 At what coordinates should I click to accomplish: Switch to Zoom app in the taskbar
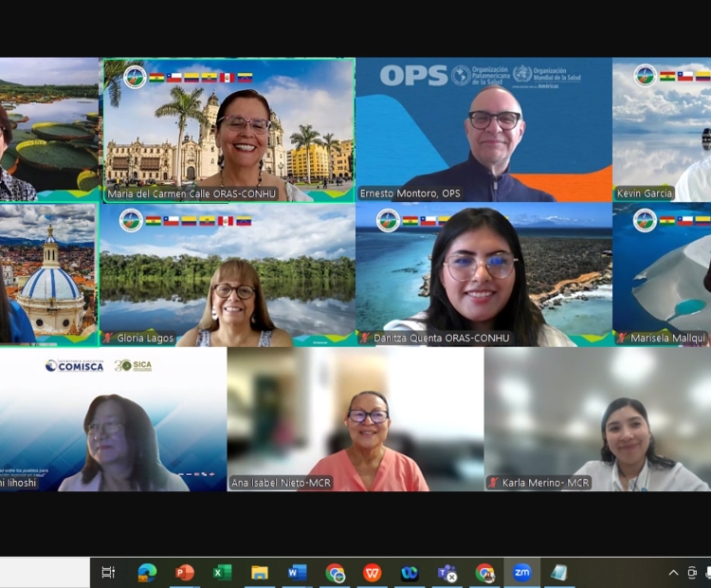pos(521,573)
